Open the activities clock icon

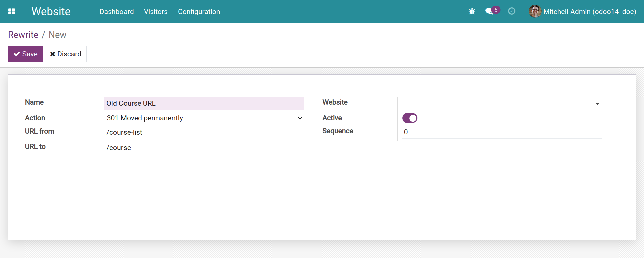[512, 11]
